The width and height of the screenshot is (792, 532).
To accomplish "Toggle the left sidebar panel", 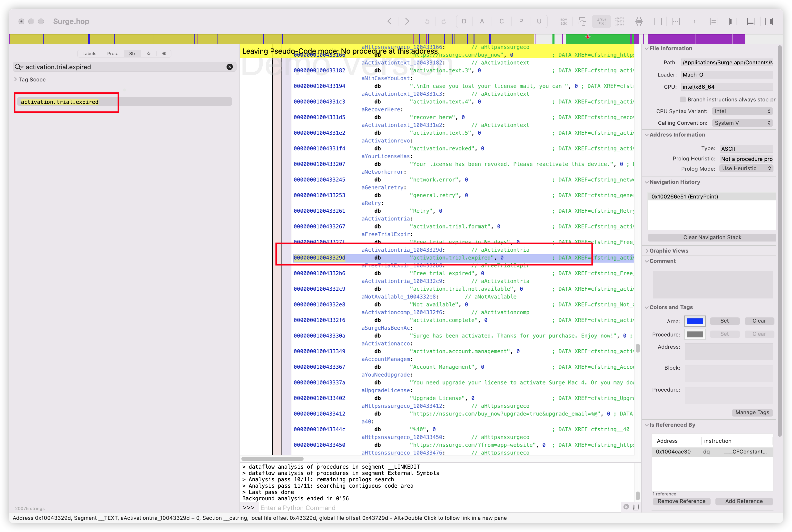I will (x=733, y=21).
